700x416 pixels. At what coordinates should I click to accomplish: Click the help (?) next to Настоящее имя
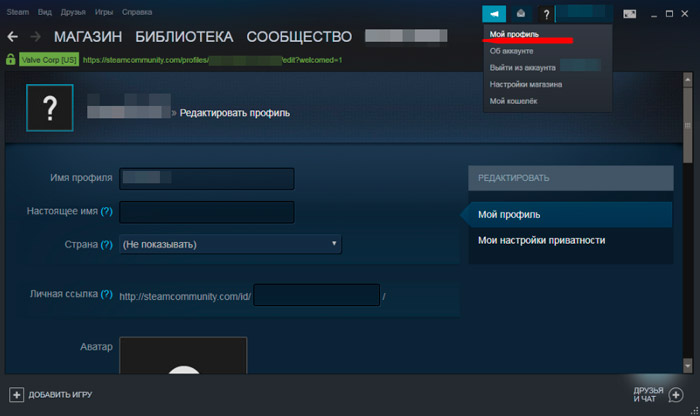click(x=106, y=212)
